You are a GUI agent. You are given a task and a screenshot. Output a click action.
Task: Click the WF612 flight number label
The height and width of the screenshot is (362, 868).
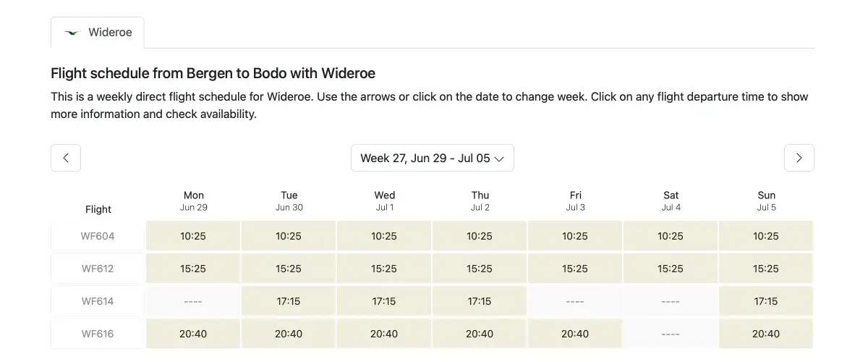pos(98,269)
